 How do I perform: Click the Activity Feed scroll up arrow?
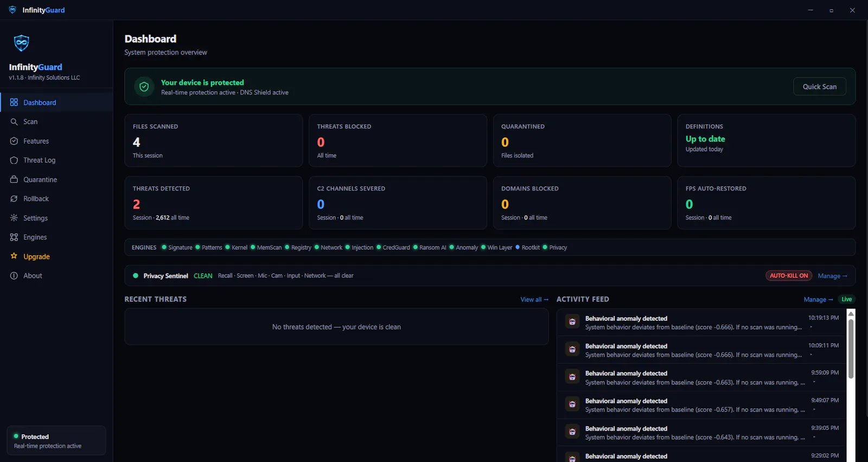coord(851,314)
